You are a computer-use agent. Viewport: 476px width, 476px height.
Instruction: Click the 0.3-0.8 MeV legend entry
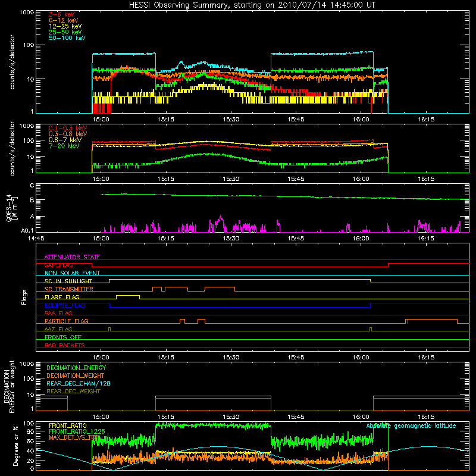(68, 134)
